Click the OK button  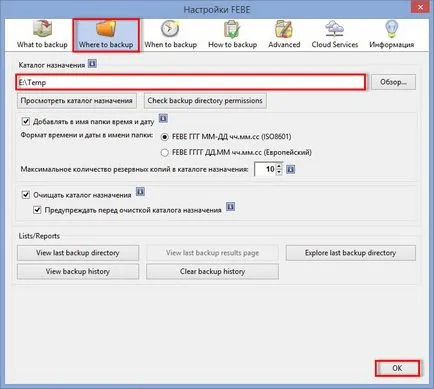click(x=397, y=368)
